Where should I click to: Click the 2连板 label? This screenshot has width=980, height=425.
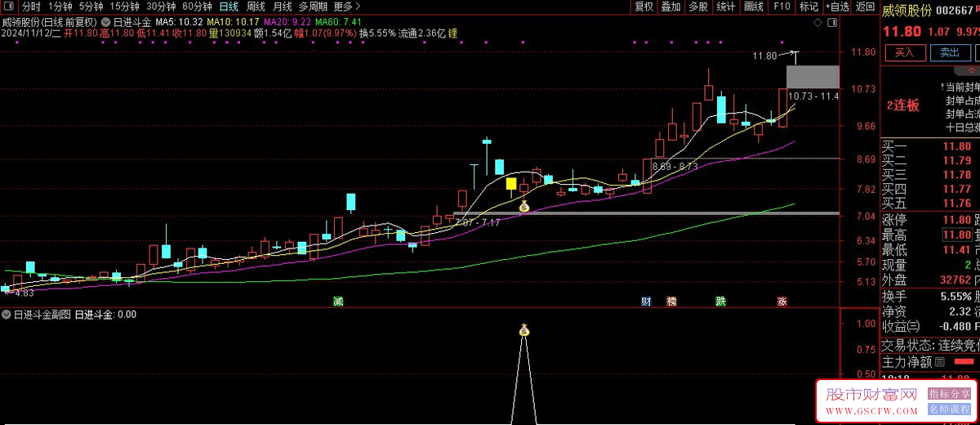902,105
